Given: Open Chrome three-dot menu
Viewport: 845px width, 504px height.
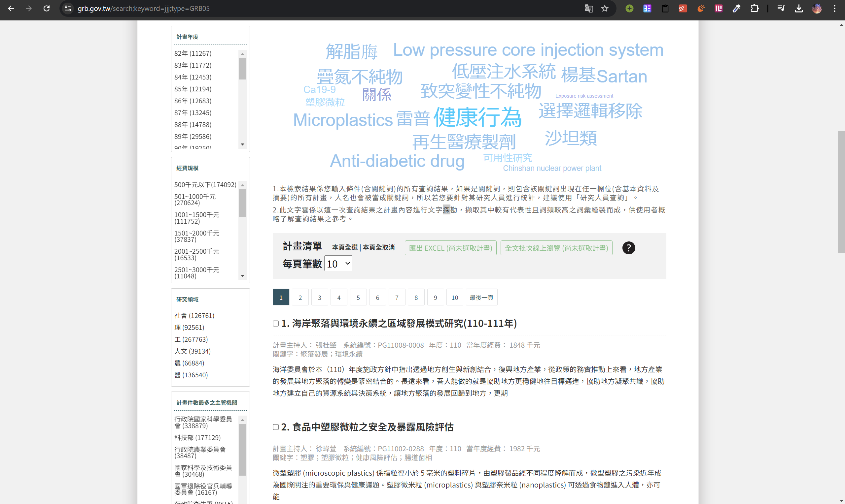Looking at the screenshot, I should click(834, 9).
